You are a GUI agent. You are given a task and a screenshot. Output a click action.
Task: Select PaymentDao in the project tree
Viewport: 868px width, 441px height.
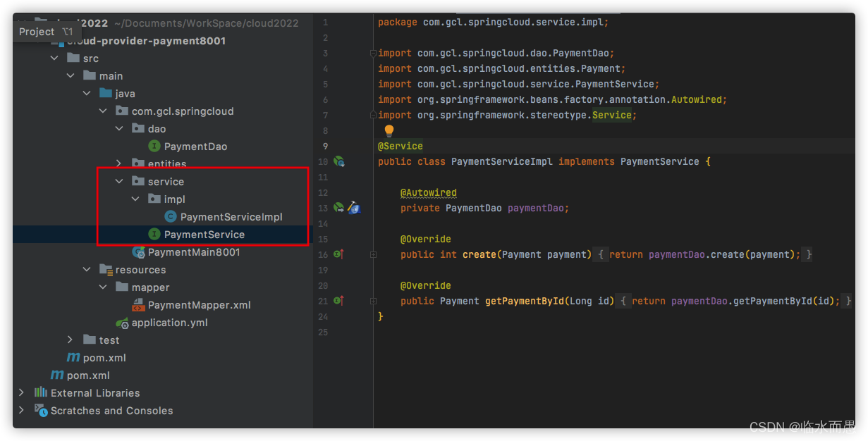(x=195, y=147)
